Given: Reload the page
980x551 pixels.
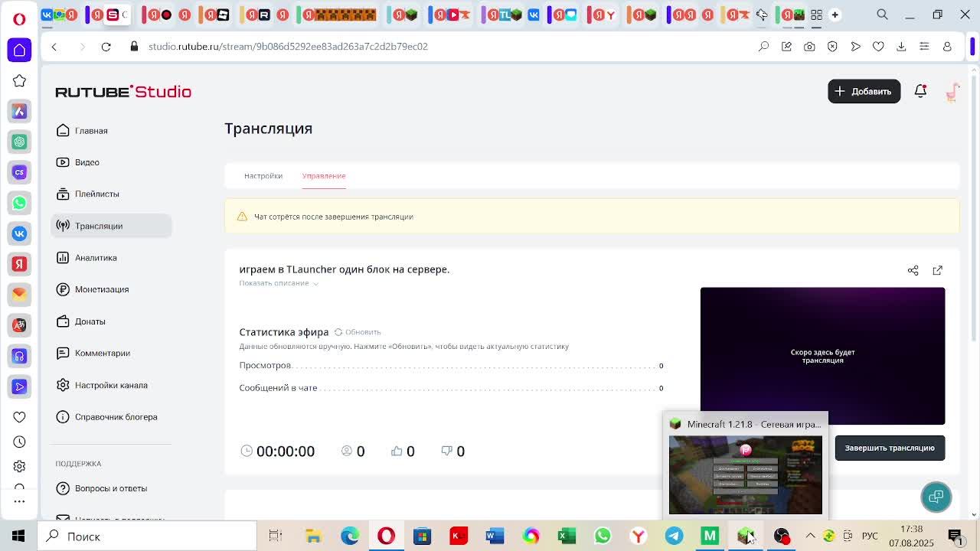Looking at the screenshot, I should coord(106,47).
